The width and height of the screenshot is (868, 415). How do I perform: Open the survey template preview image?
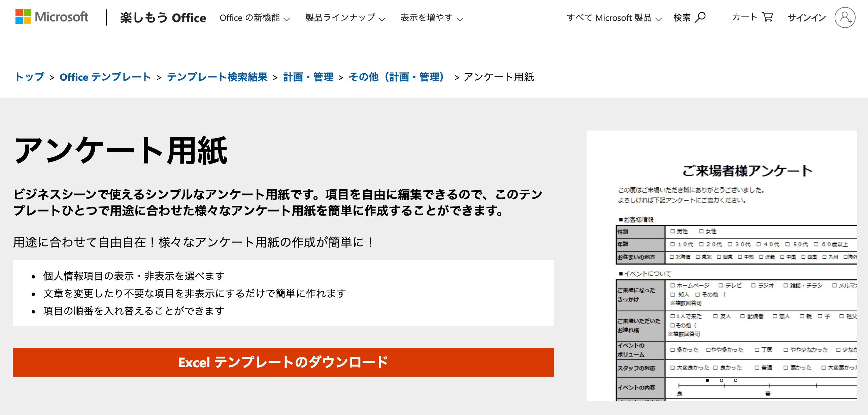click(721, 265)
